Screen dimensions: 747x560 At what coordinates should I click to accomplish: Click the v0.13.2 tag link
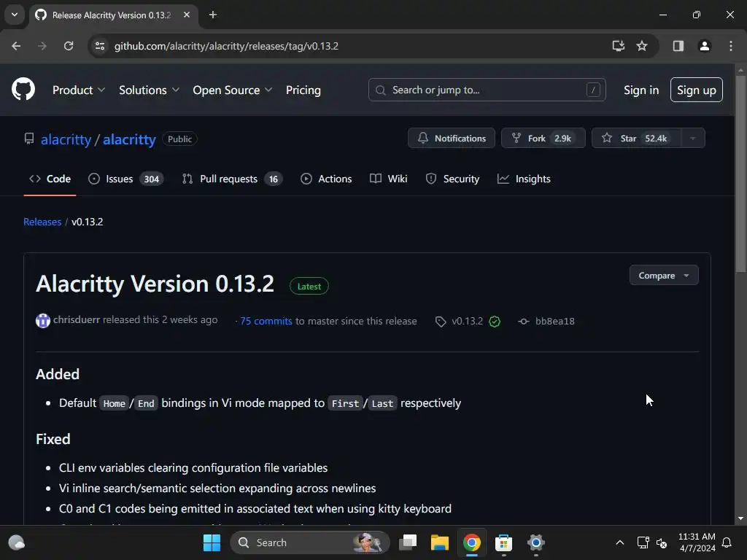click(467, 322)
